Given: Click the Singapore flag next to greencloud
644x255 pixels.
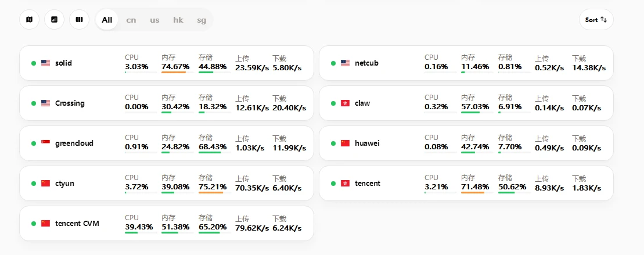Looking at the screenshot, I should coord(45,143).
